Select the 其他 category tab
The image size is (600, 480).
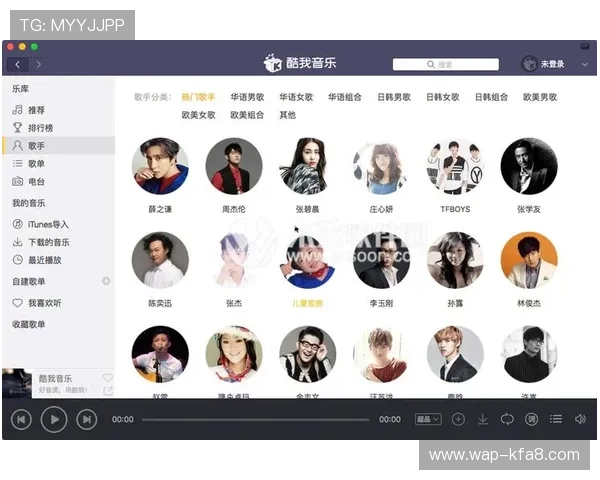tap(287, 115)
